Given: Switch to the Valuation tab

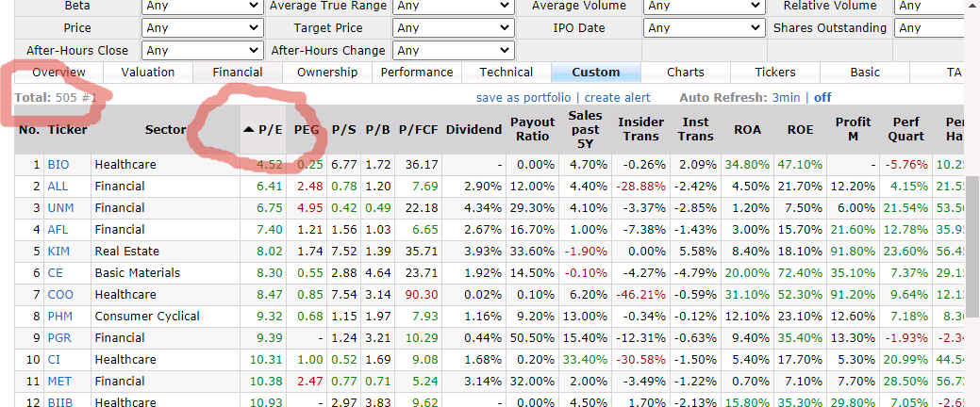Looking at the screenshot, I should [x=148, y=73].
